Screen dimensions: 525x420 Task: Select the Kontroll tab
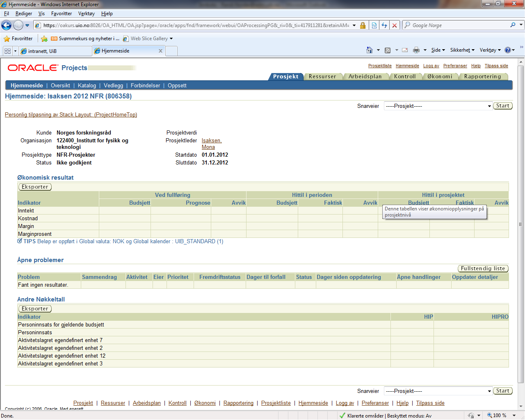(x=405, y=77)
